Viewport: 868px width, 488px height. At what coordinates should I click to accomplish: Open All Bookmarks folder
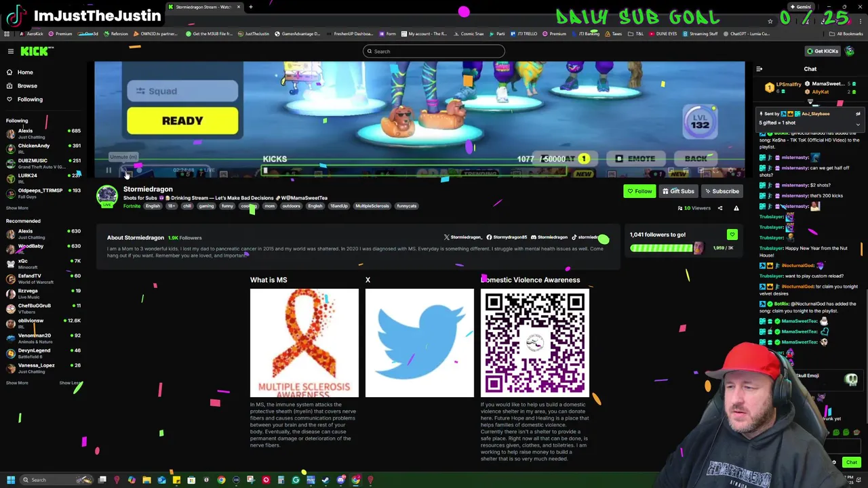846,34
